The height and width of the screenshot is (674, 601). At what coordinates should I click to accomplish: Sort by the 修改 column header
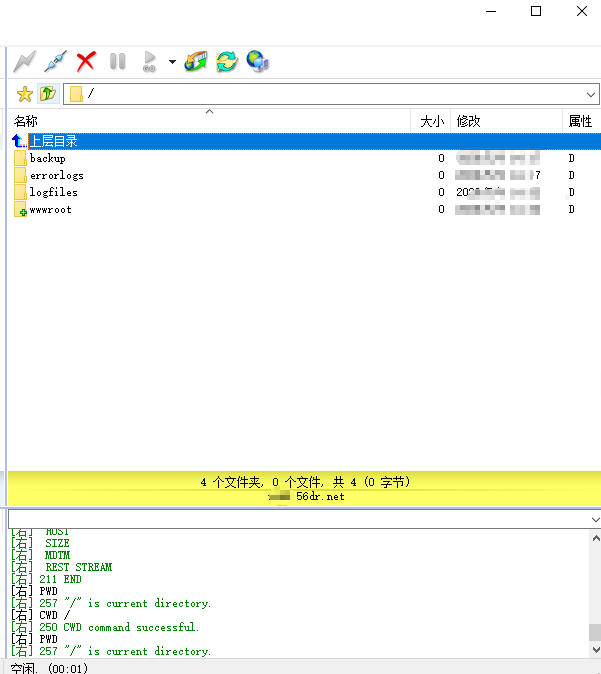(507, 121)
